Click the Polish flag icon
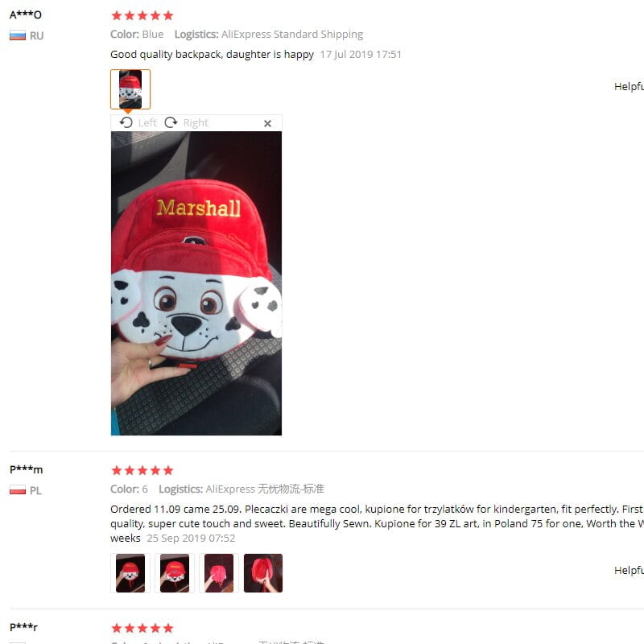The image size is (644, 644). point(18,490)
